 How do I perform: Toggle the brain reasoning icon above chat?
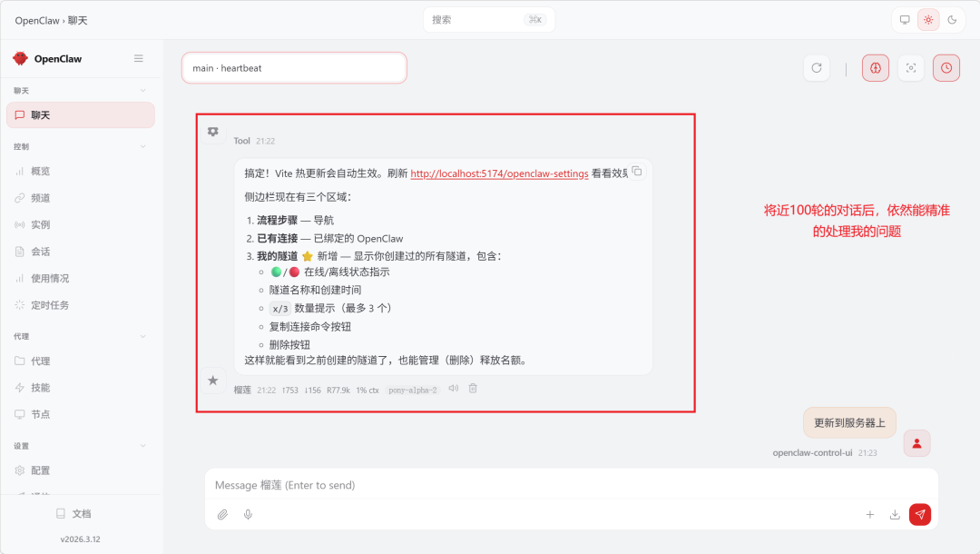click(x=875, y=68)
